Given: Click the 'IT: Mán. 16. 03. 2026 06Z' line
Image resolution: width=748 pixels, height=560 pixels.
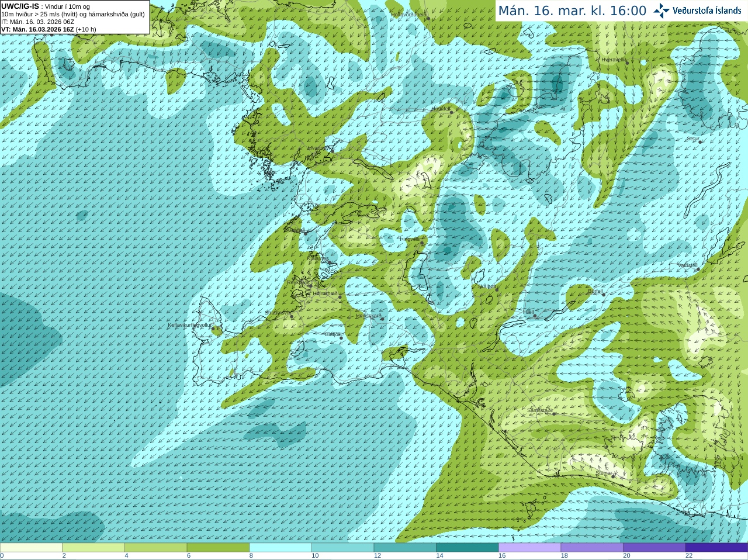Looking at the screenshot, I should 38,22.
